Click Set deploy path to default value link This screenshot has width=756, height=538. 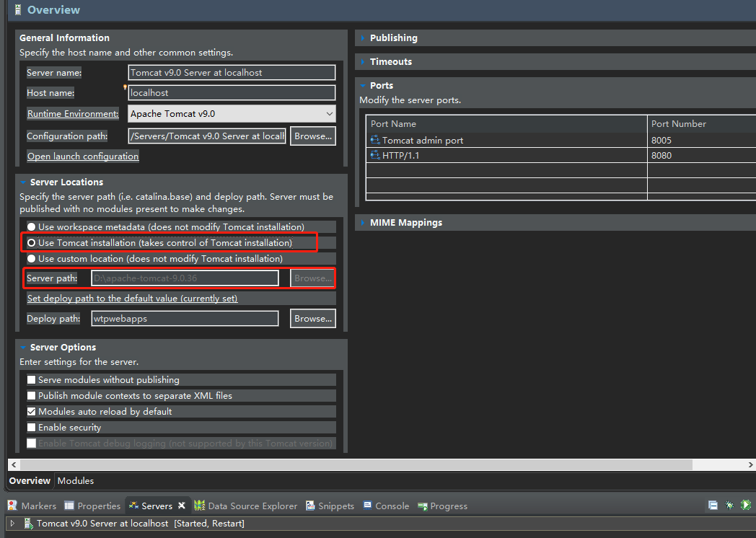[132, 299]
